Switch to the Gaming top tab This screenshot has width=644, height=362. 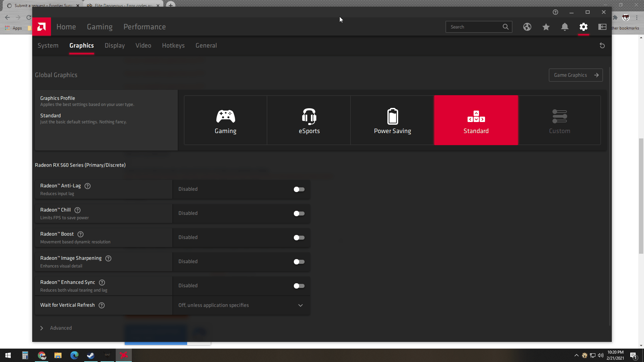(100, 27)
